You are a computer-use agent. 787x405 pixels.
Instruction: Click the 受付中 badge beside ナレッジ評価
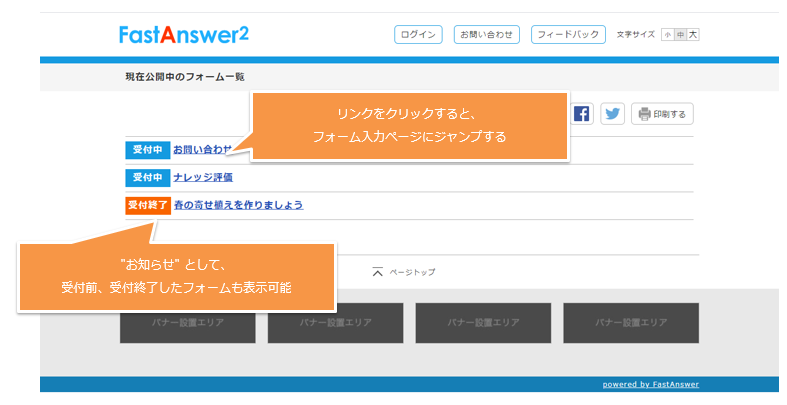coord(147,177)
